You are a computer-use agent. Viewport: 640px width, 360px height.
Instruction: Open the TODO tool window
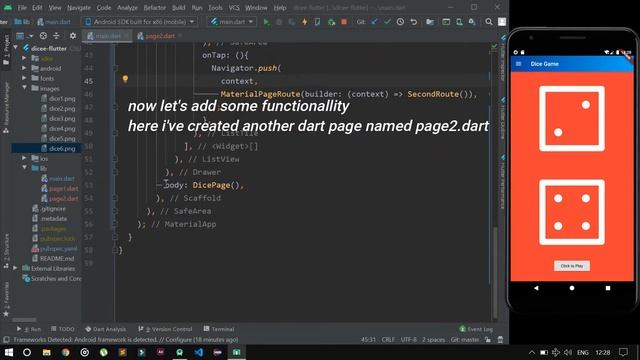pyautogui.click(x=62, y=329)
